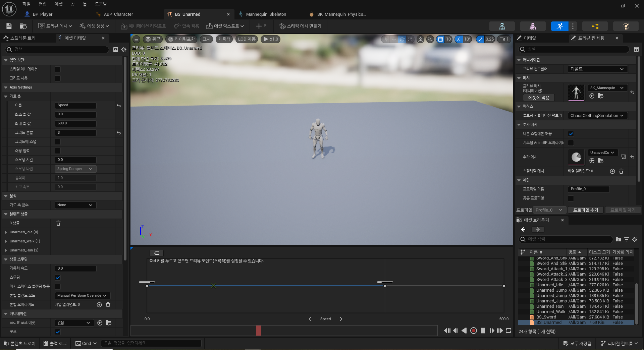Switch to the skeleton tree tab
644x350 pixels.
pos(23,38)
